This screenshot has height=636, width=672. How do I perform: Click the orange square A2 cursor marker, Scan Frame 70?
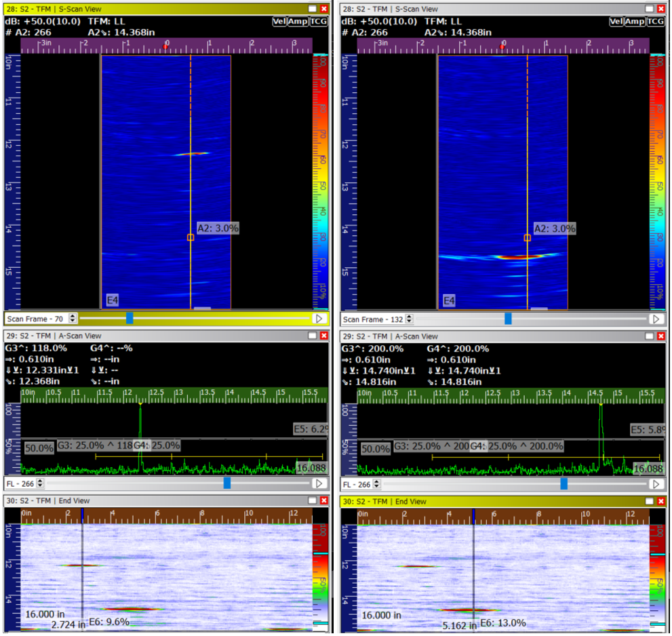coord(191,237)
